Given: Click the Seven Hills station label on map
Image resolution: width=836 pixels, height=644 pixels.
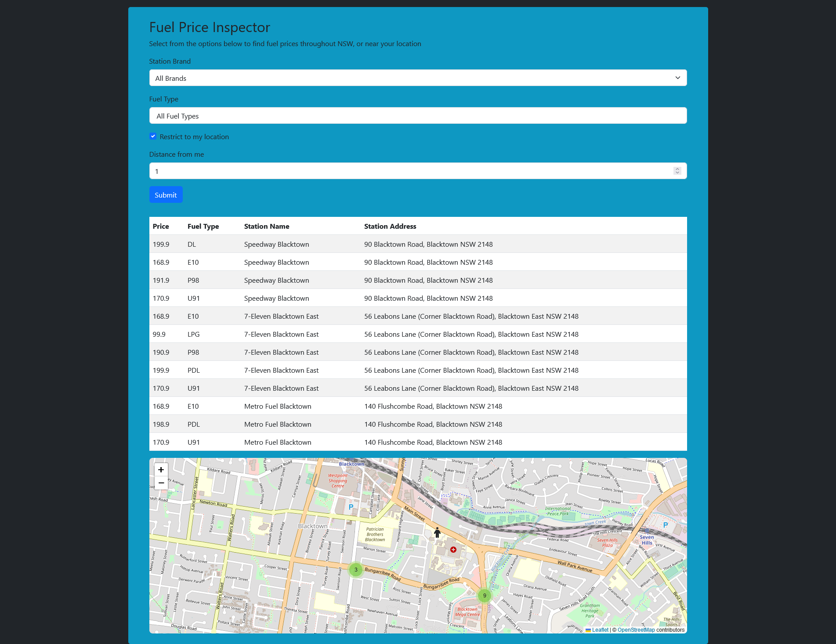Looking at the screenshot, I should click(x=647, y=540).
